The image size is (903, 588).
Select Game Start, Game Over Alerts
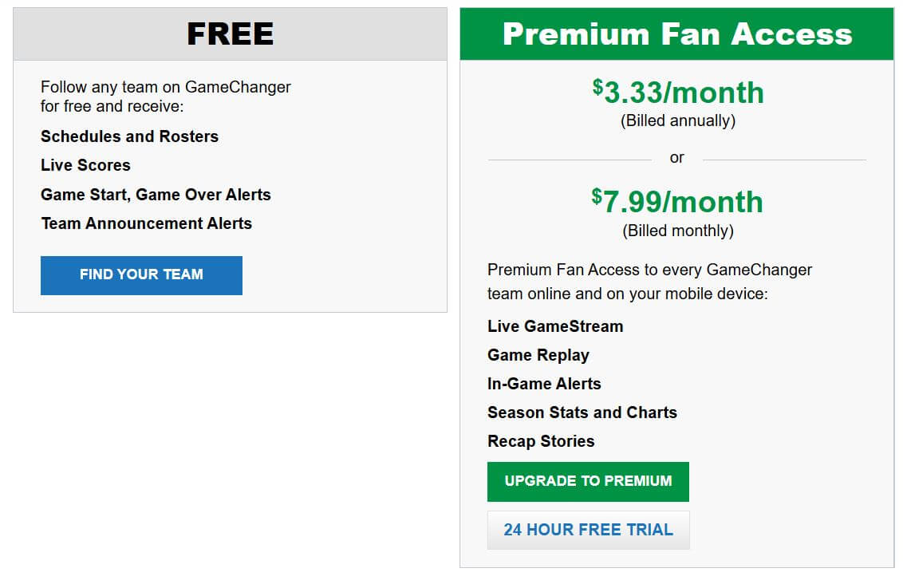(156, 195)
